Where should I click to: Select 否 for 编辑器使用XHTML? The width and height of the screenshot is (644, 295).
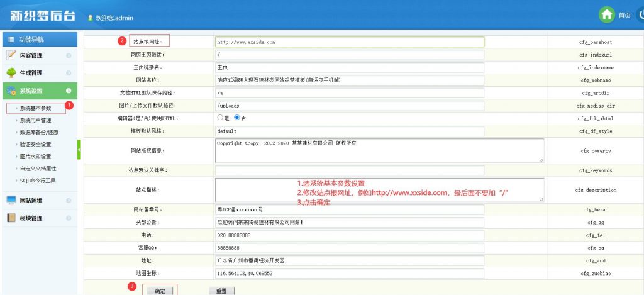236,118
